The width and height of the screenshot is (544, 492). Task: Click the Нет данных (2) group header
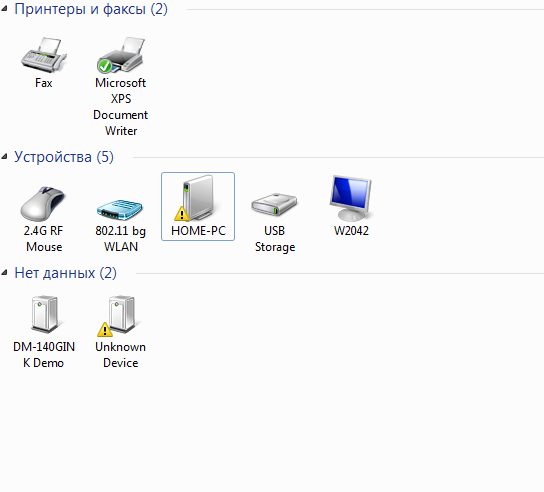[65, 273]
